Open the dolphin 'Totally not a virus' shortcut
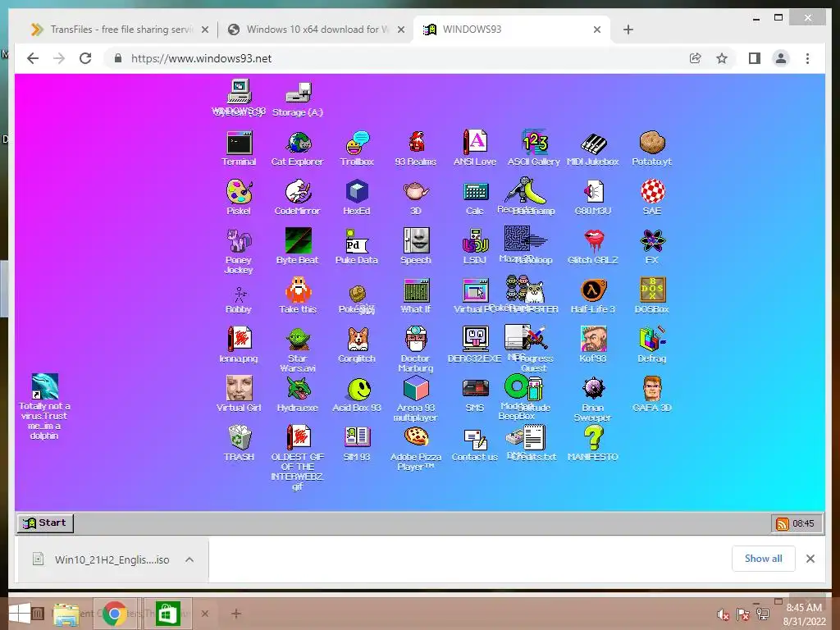This screenshot has height=630, width=840. (44, 407)
